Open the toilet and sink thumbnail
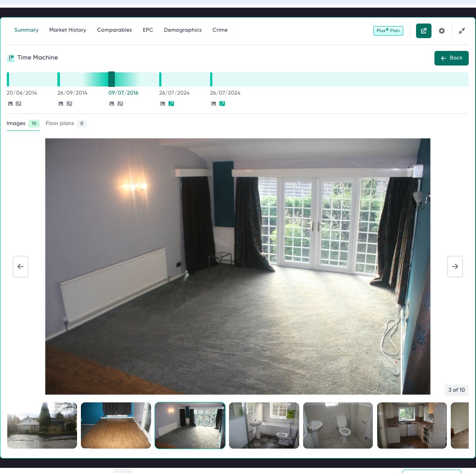Screen dimensions: 476x473 click(x=338, y=425)
